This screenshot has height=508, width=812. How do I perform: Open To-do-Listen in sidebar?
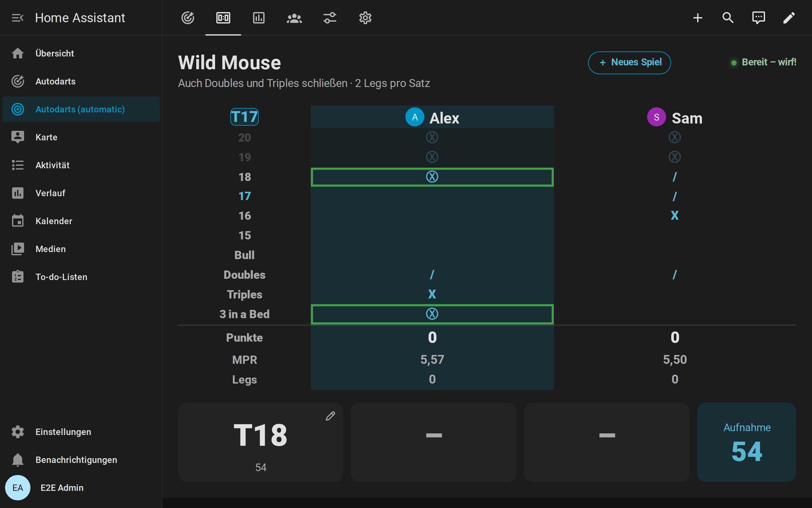click(81, 277)
